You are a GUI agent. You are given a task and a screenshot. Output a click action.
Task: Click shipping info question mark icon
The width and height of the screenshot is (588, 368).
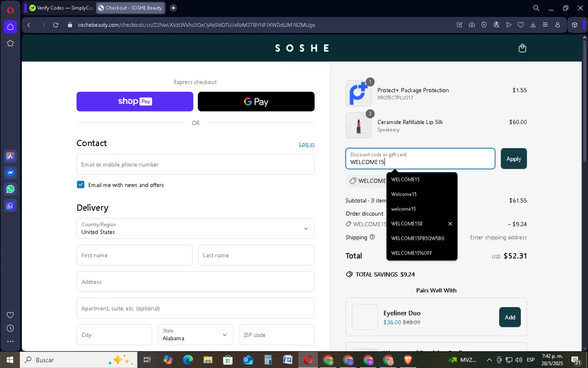(372, 237)
